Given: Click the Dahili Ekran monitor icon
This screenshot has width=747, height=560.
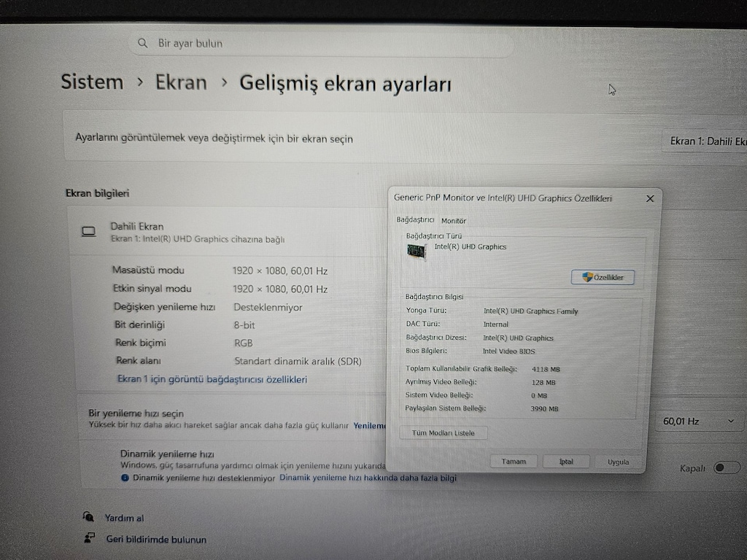Looking at the screenshot, I should point(88,232).
